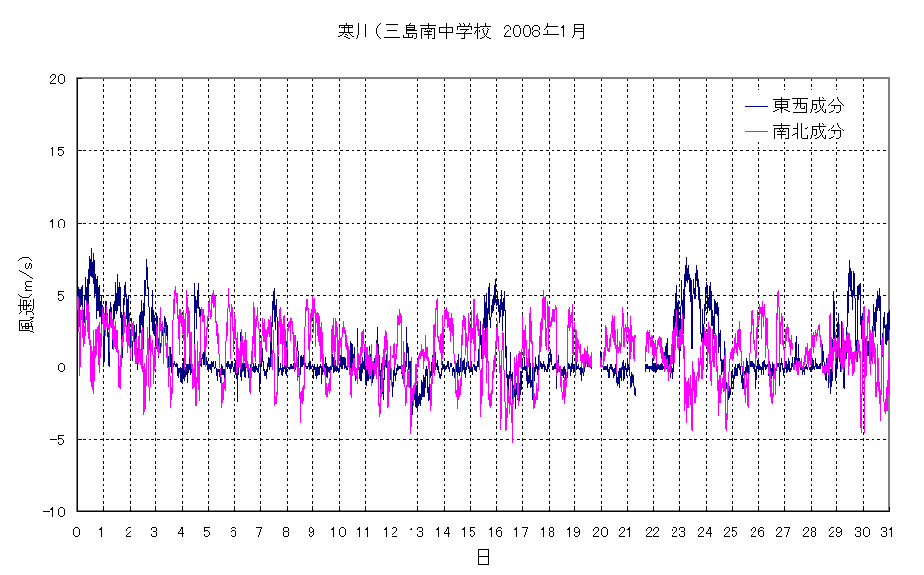Pick the x-axis day label 18
Image resolution: width=924 pixels, height=575 pixels.
tap(548, 532)
